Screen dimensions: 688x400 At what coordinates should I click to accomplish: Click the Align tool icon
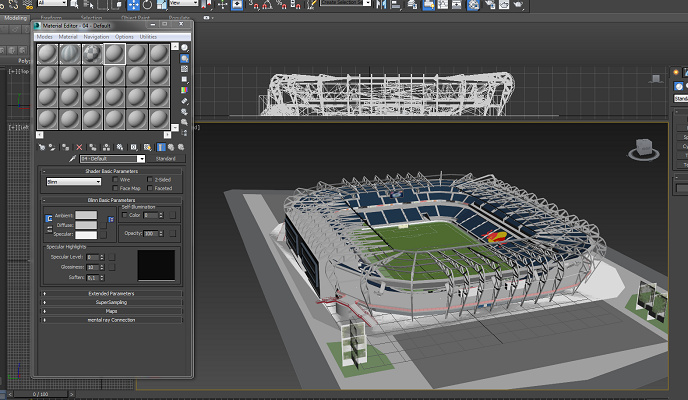(396, 5)
